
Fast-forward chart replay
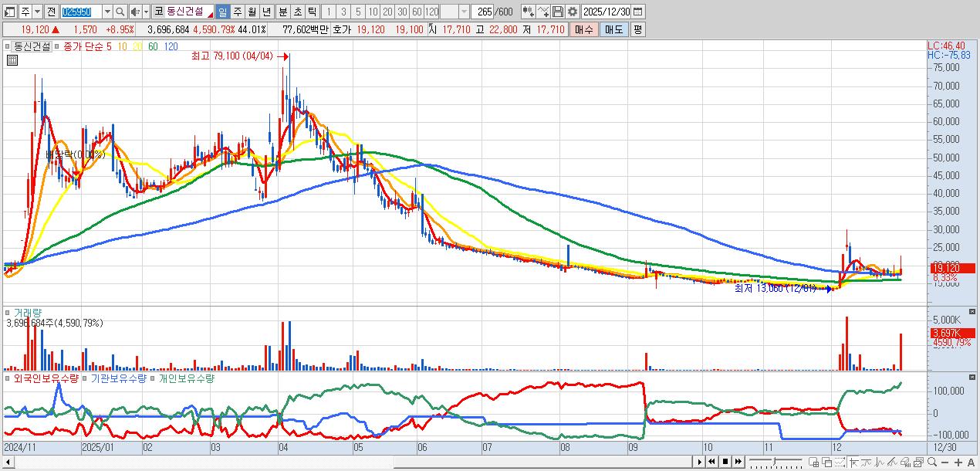738,462
